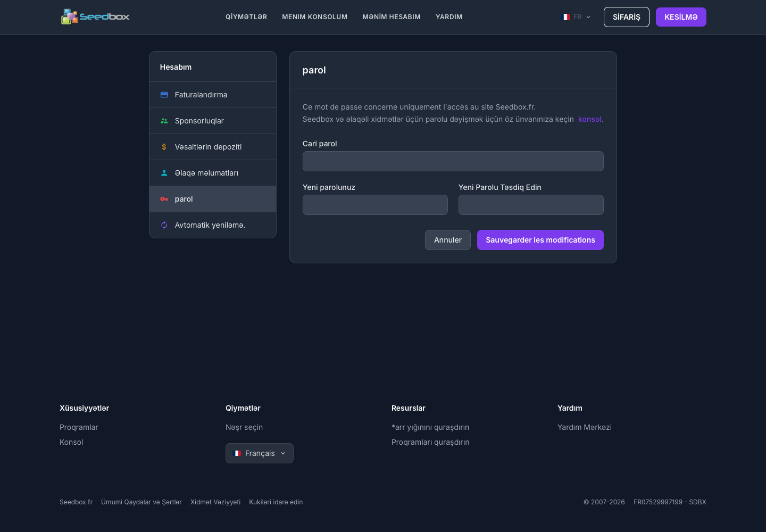Click the French flag in header language selector
The image size is (766, 532).
567,17
